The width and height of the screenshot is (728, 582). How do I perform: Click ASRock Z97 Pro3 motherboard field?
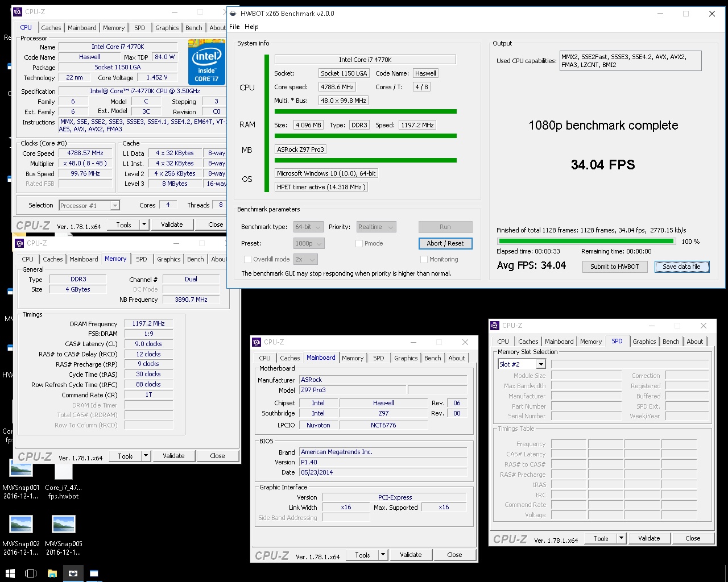pyautogui.click(x=300, y=149)
